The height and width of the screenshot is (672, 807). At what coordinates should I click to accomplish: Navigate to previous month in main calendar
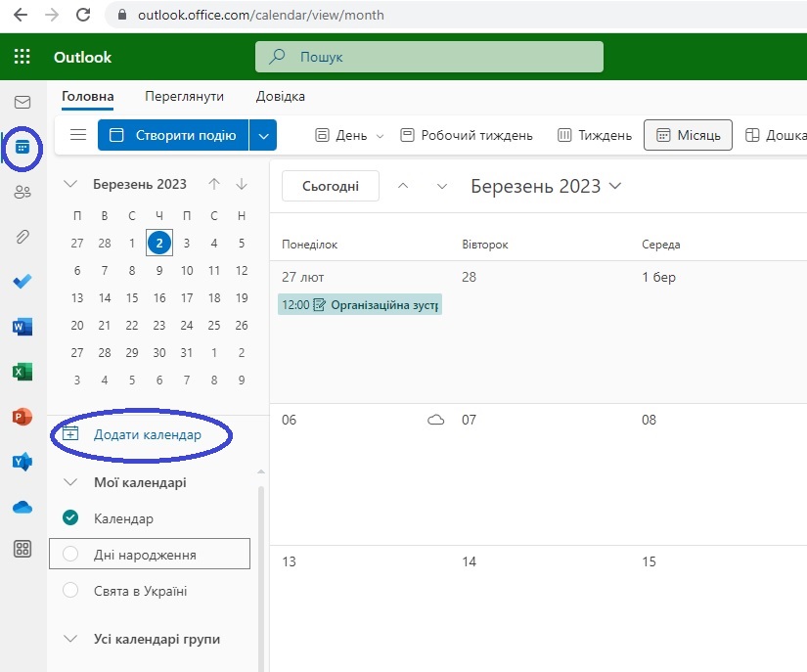click(403, 186)
